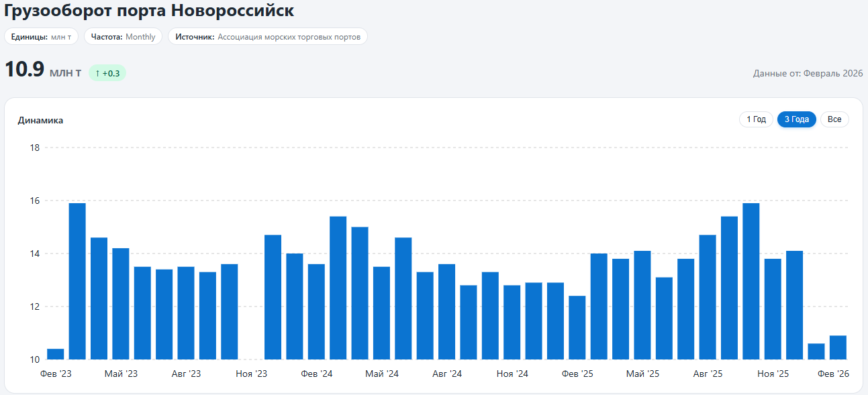Image resolution: width=868 pixels, height=395 pixels.
Task: Click the bar above Май '24
Action: tap(381, 313)
